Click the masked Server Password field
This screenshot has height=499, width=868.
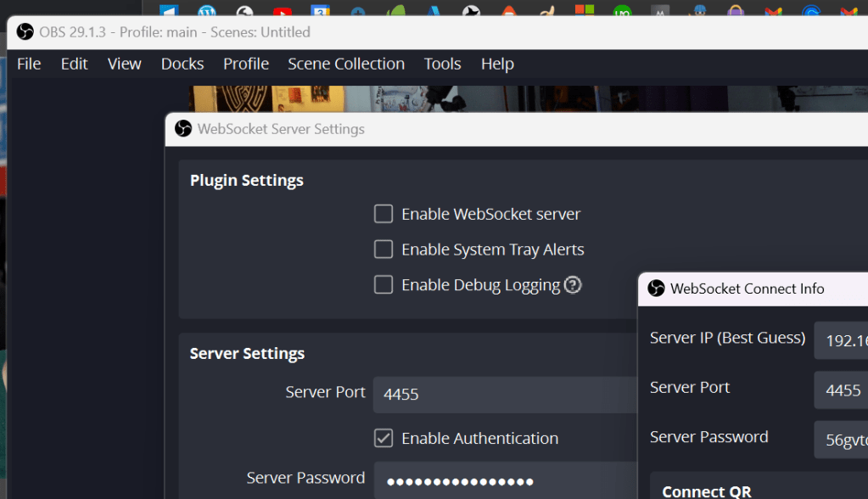click(x=505, y=480)
